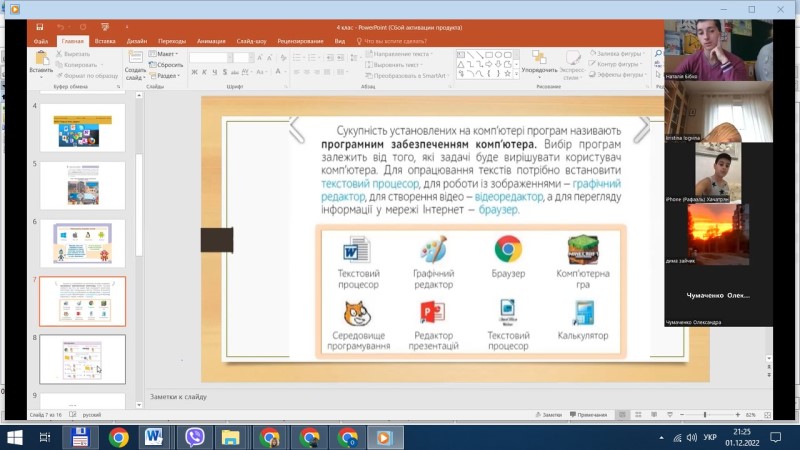Undo the last action
This screenshot has width=800, height=450.
click(60, 27)
